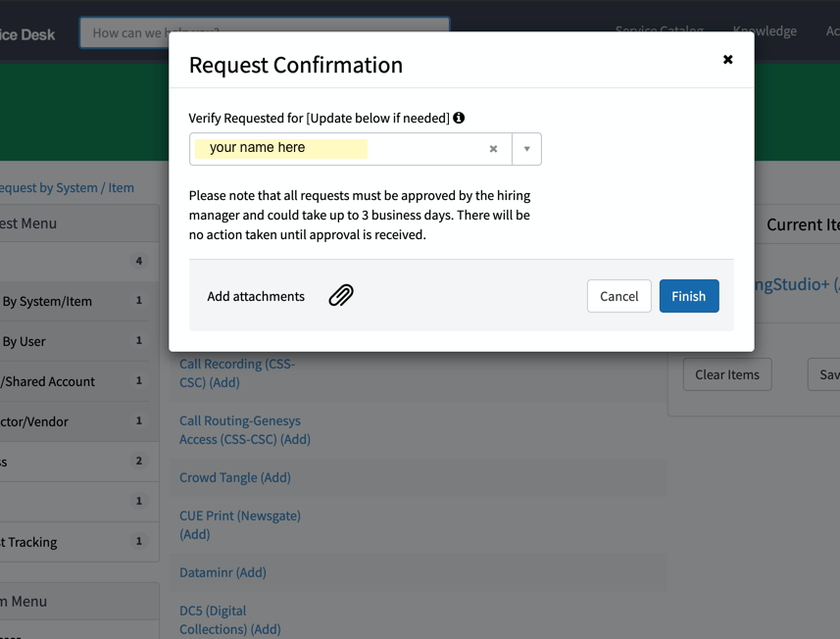Screen dimensions: 840x639
Task: Add Call Routing-Genesys Access item
Action: point(244,430)
